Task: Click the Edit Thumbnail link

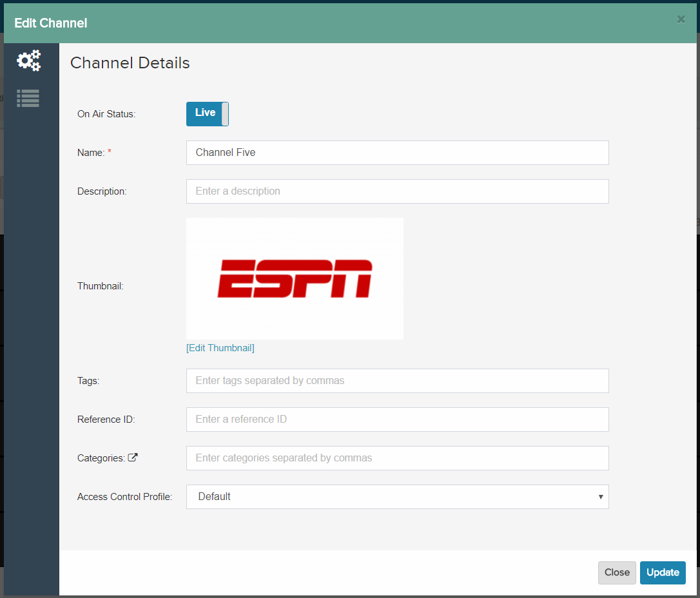Action: pyautogui.click(x=220, y=347)
